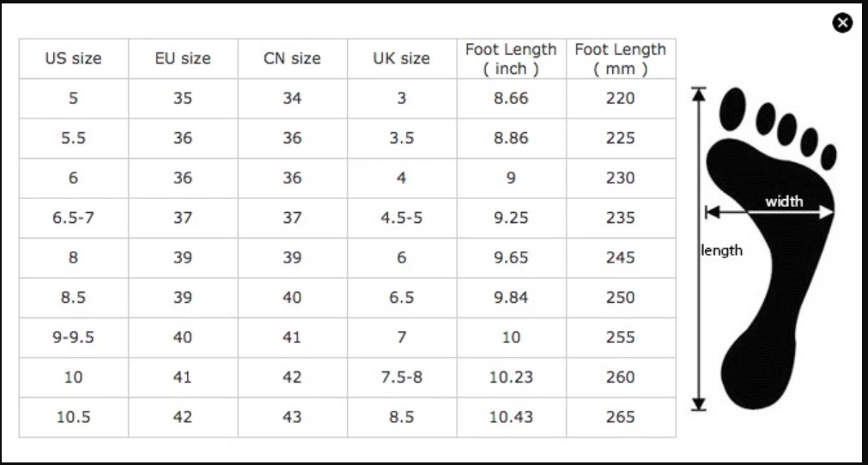This screenshot has height=465, width=868.
Task: Click US size 6.5-7 cell
Action: pos(73,218)
